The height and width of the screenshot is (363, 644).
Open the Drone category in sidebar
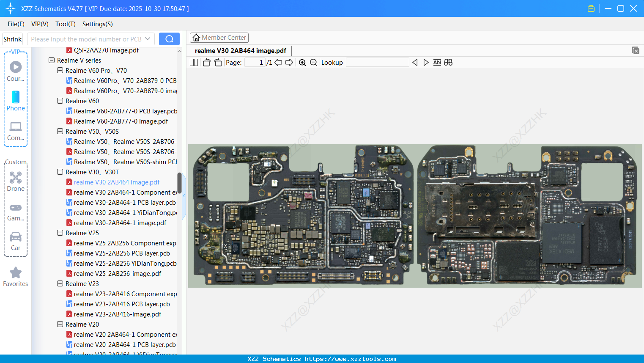(16, 181)
